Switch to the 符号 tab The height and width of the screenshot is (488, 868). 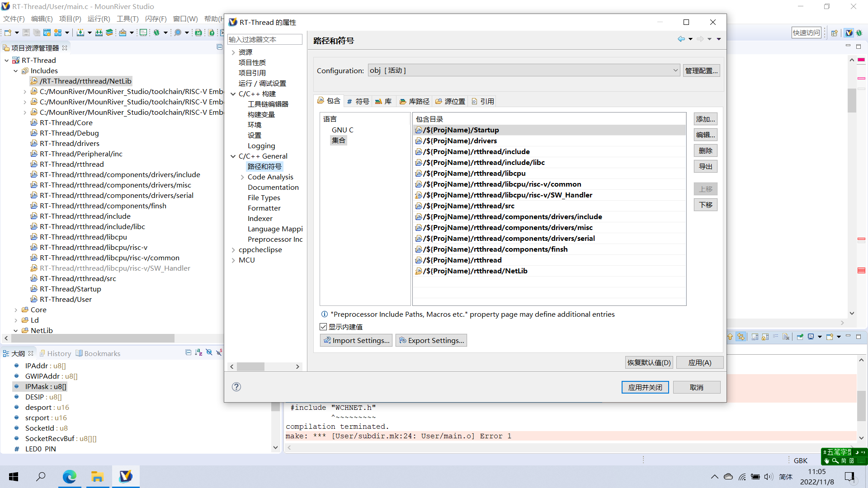(358, 101)
